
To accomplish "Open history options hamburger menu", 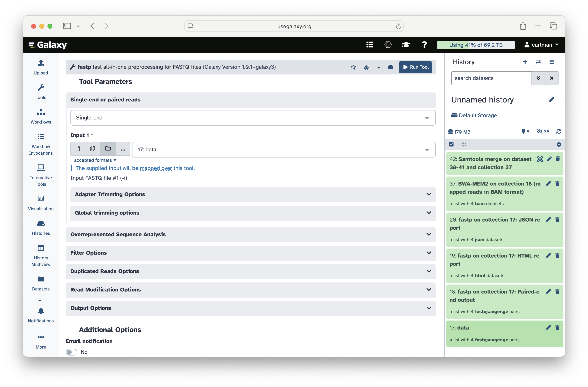I will [x=551, y=62].
